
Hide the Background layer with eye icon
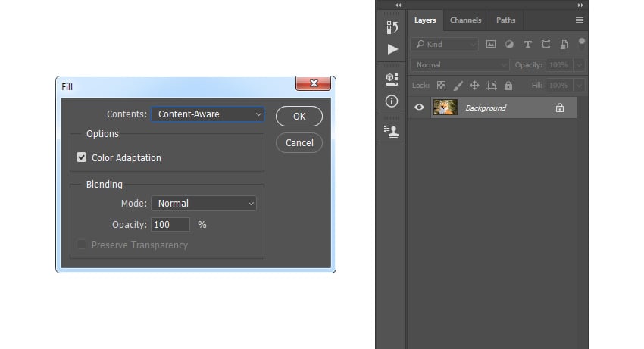tap(419, 108)
